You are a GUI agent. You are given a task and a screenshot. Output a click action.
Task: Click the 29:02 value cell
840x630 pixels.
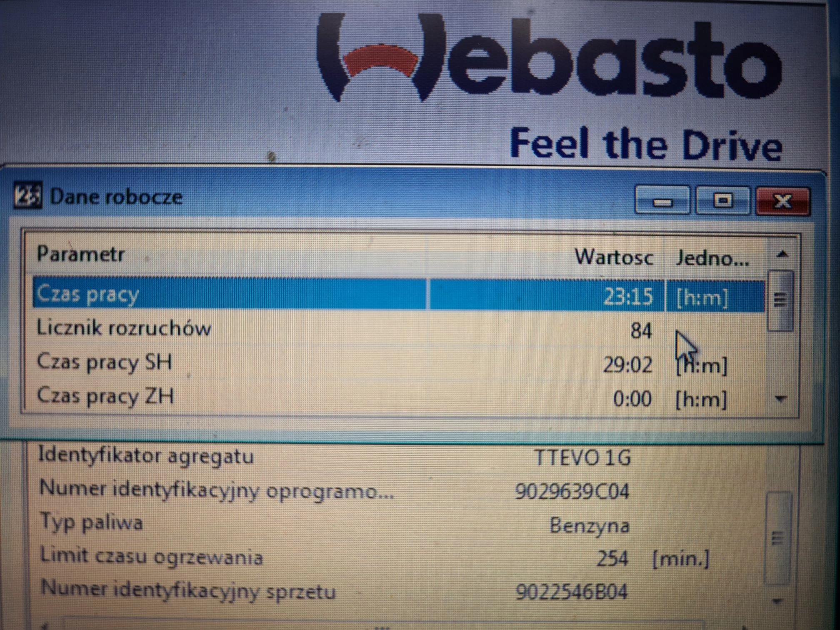(627, 365)
